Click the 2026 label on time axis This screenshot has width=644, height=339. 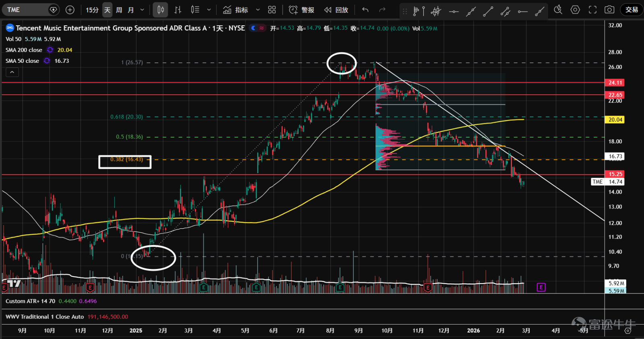tap(473, 331)
